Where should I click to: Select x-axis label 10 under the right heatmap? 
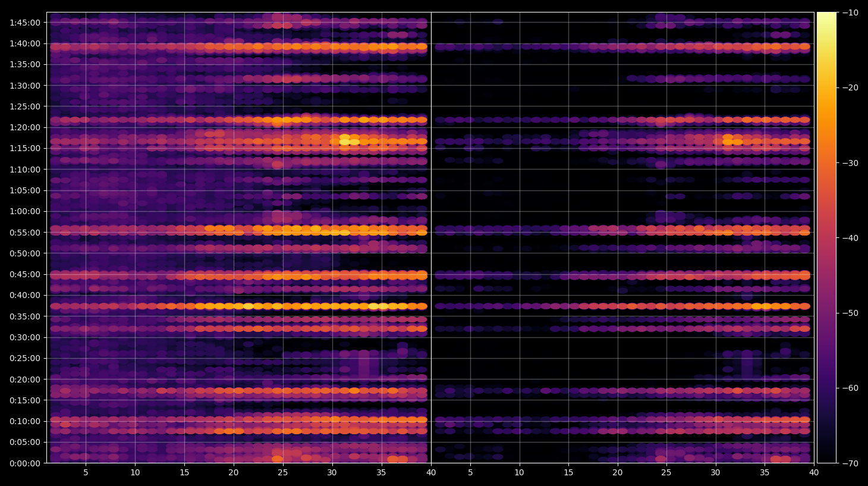[x=519, y=473]
